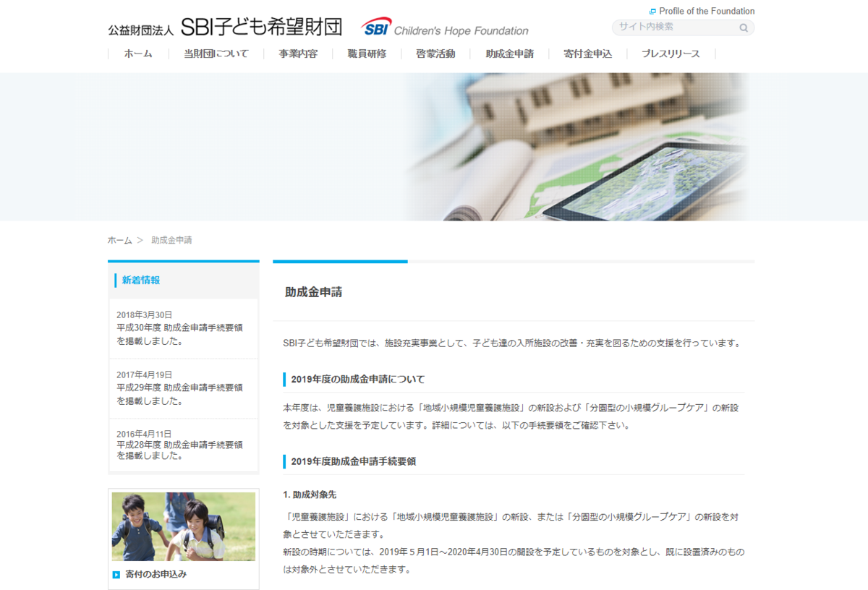
Task: Click the 2016年4月11日 date text
Action: point(145,434)
